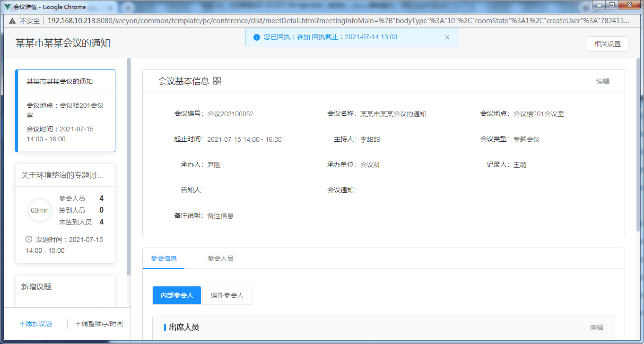Click +调整顺序/时间 link
Screen dimensions: 644x344
click(99, 324)
